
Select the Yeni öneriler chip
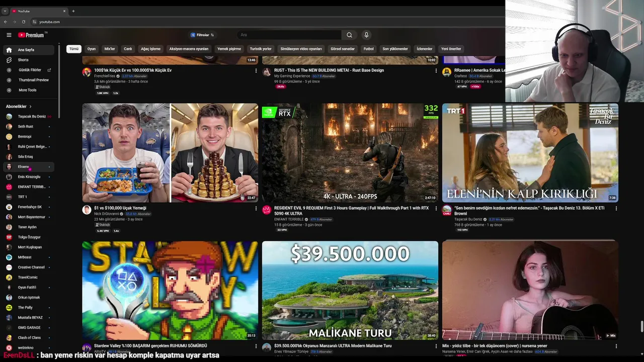(x=451, y=49)
